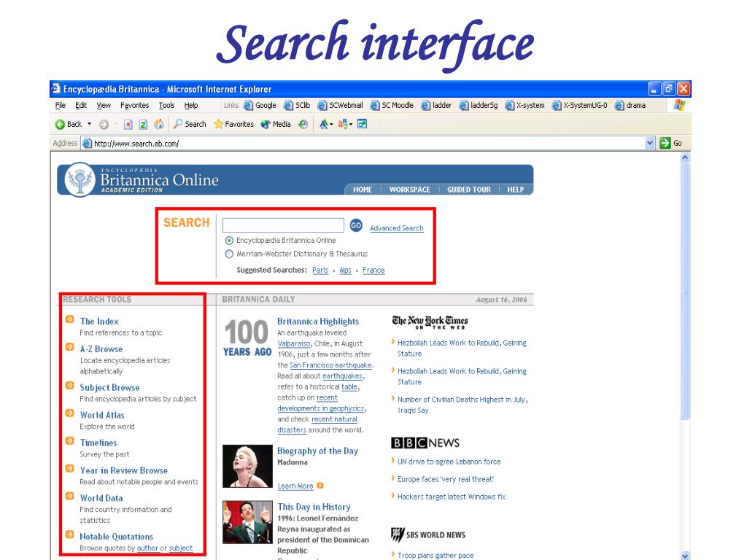The image size is (747, 560).
Task: Open the Help menu
Action: tap(191, 105)
